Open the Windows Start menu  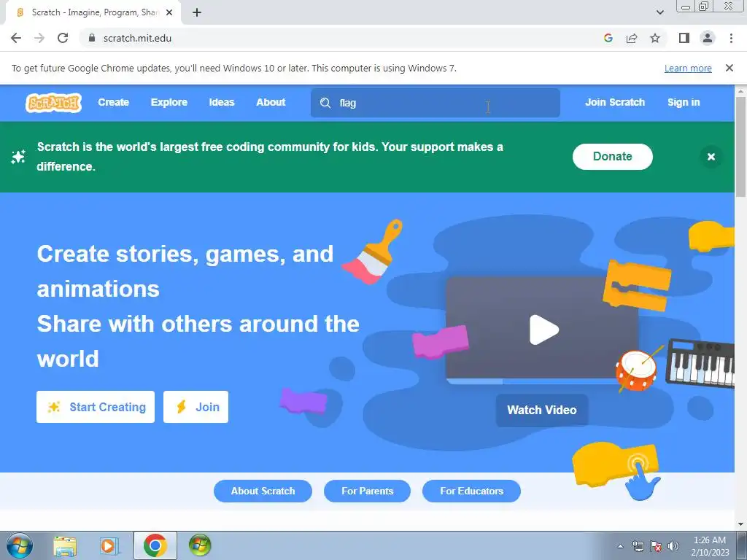click(x=20, y=545)
